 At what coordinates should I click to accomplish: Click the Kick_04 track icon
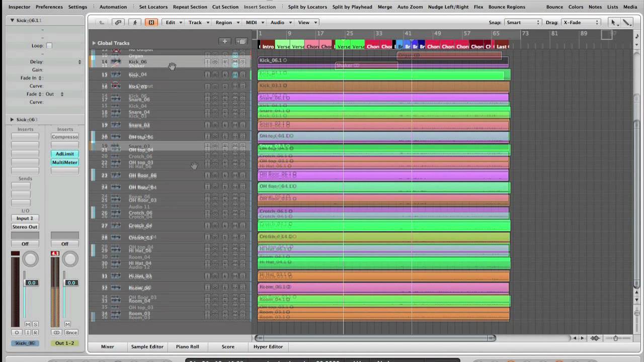[116, 74]
